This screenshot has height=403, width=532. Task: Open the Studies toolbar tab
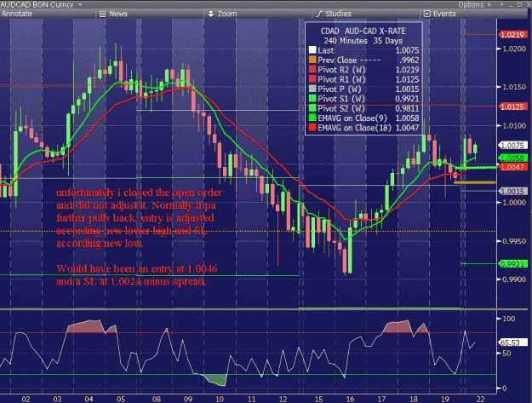click(338, 14)
